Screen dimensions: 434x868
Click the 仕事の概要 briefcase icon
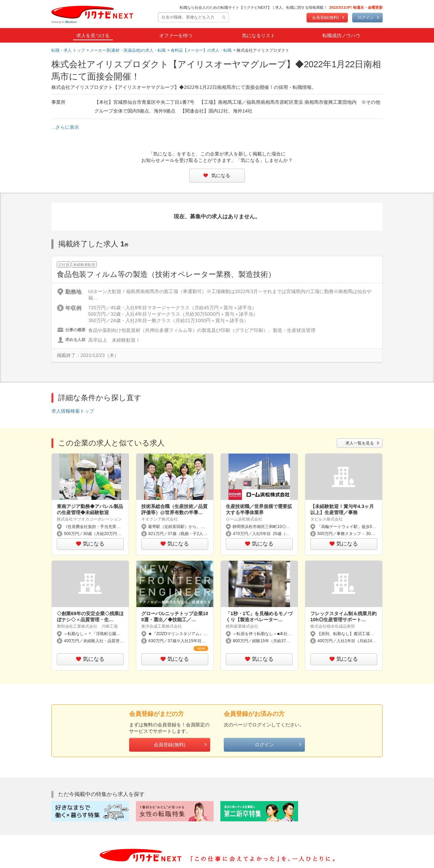(x=60, y=330)
